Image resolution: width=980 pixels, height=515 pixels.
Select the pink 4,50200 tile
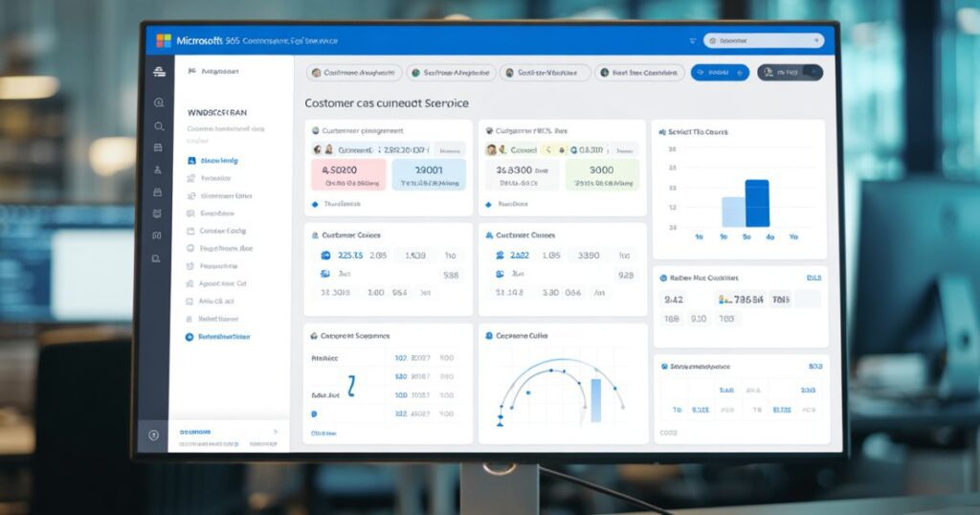tap(348, 174)
